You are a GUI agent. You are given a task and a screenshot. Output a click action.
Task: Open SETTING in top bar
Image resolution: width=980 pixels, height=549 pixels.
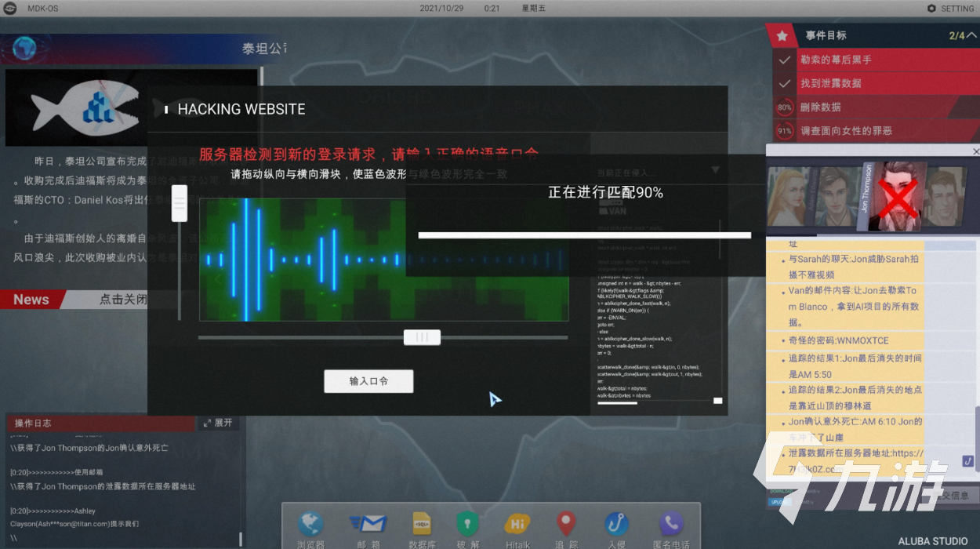coord(950,8)
